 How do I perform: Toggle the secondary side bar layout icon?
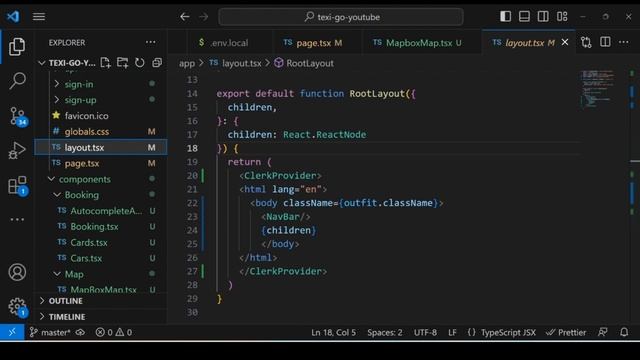543,16
